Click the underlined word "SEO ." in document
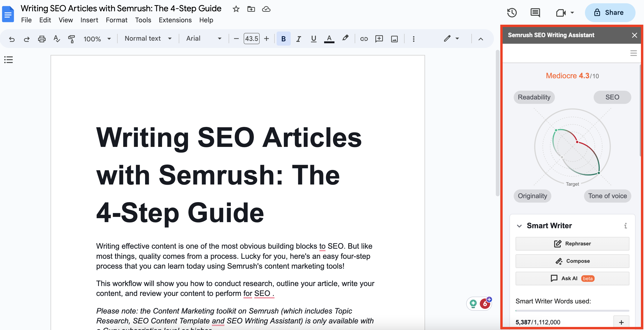644x330 pixels. (264, 294)
